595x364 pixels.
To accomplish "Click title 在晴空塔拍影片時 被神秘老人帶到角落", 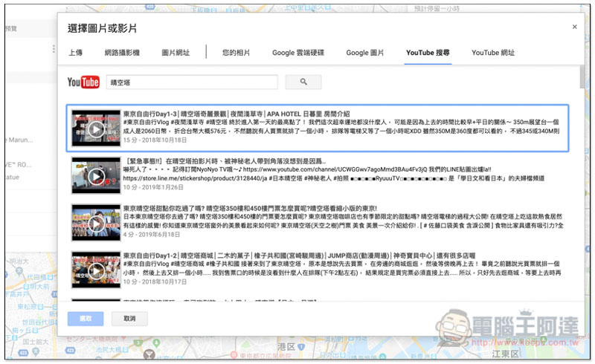I will (x=225, y=161).
